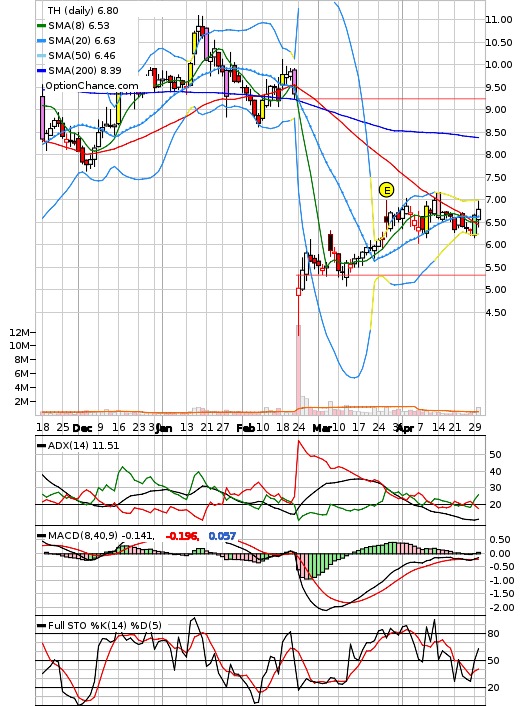Viewport: 526px width, 706px height.
Task: Click the Mar label on date axis
Action: click(322, 428)
